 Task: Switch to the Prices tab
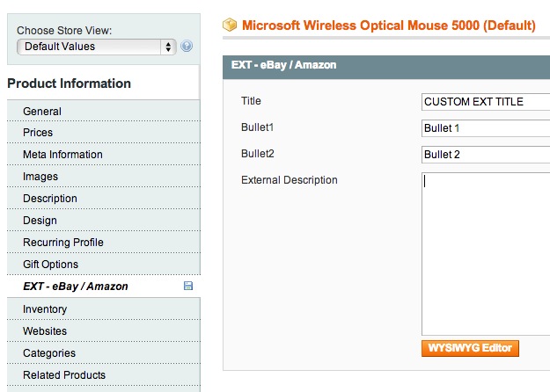click(x=104, y=133)
